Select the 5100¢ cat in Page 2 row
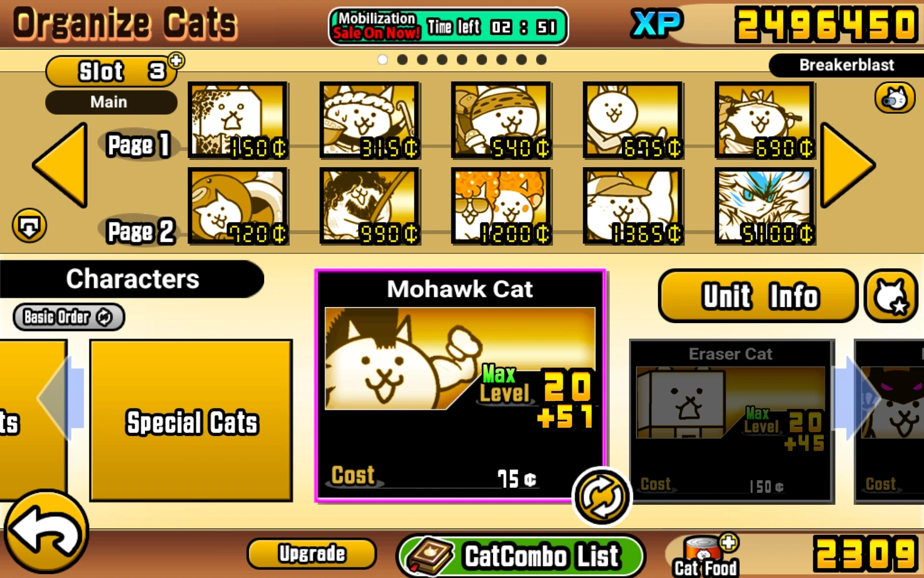924x578 pixels. tap(765, 206)
